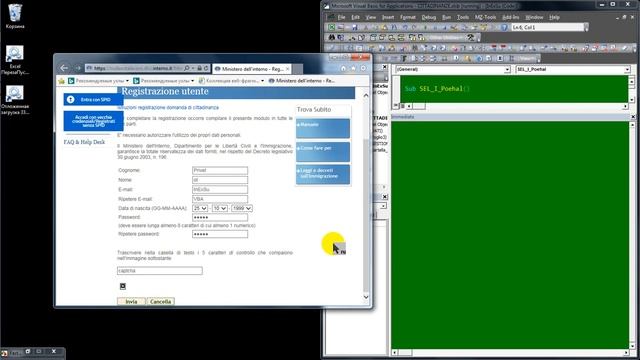Open the File menu in VBA editor
The height and width of the screenshot is (360, 640).
tap(341, 18)
